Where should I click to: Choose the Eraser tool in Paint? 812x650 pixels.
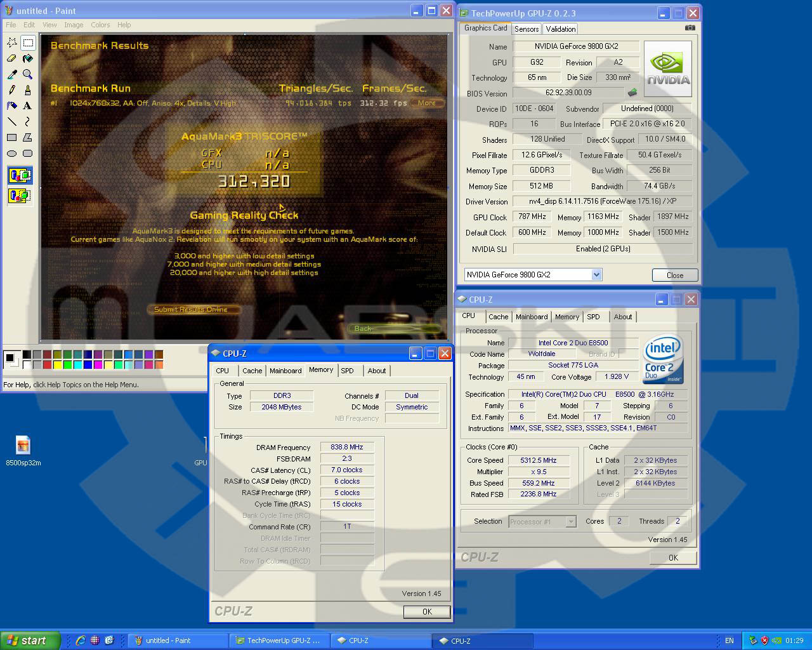click(x=12, y=58)
